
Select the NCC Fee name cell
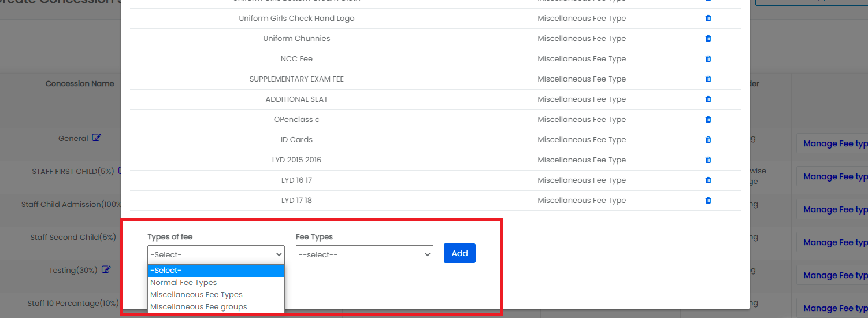point(296,59)
